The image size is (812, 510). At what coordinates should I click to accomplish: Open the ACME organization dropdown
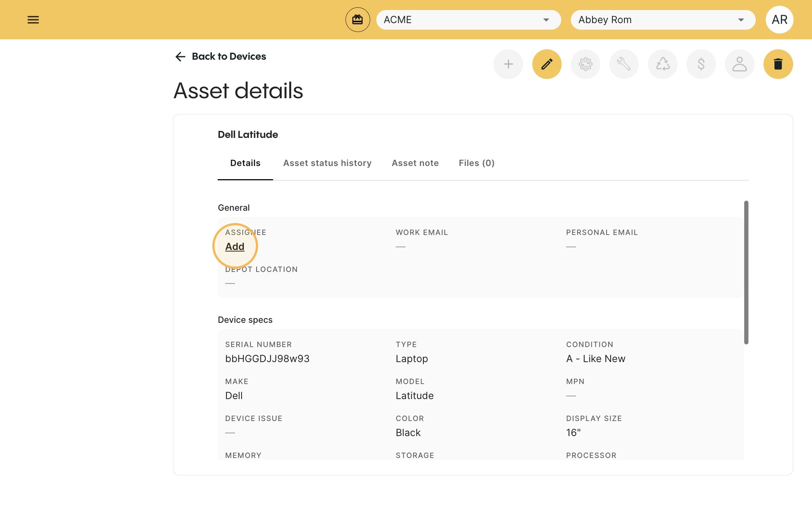pos(468,20)
